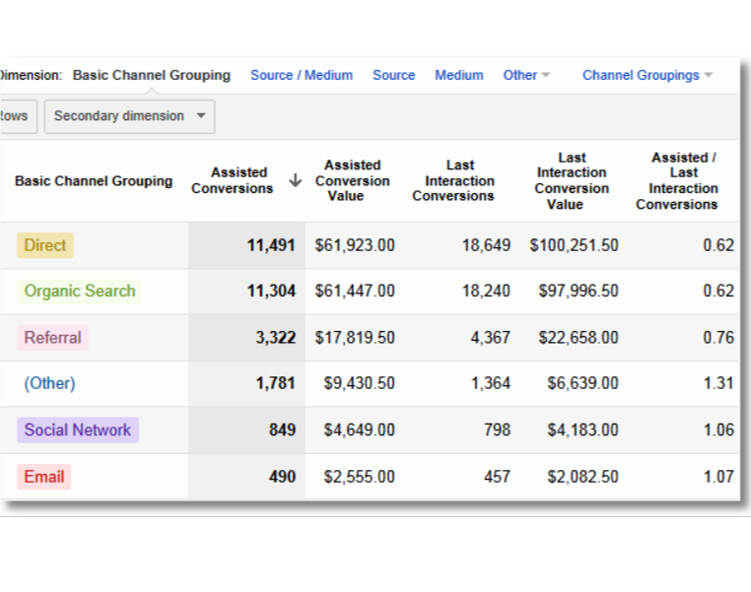Click the (Other) channel link
Viewport: 751px width, 592px height.
tap(49, 383)
